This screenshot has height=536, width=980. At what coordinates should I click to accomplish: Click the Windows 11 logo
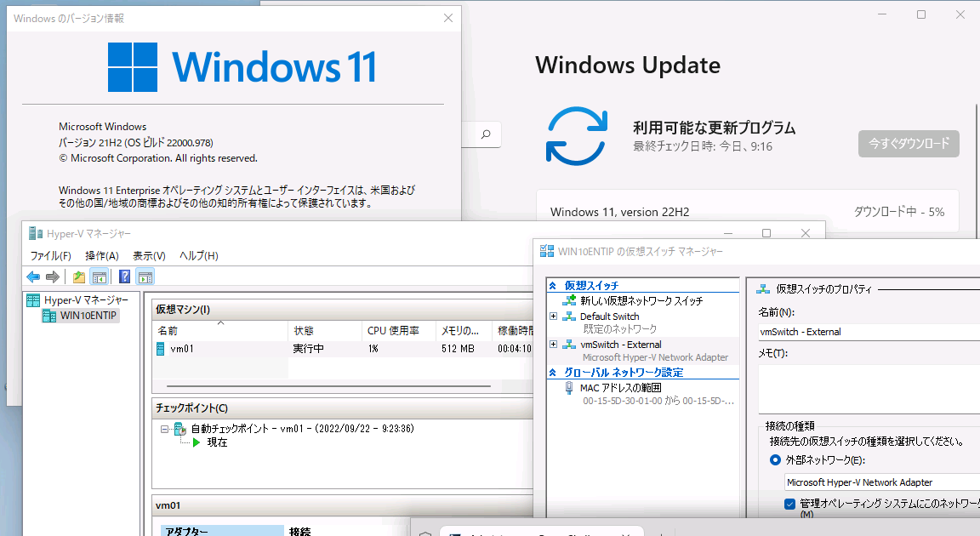click(133, 67)
